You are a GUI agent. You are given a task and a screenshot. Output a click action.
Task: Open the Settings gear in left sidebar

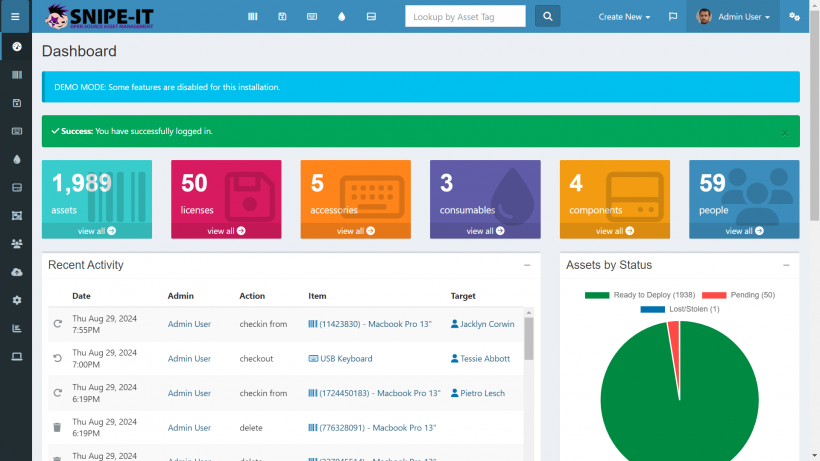(x=16, y=300)
